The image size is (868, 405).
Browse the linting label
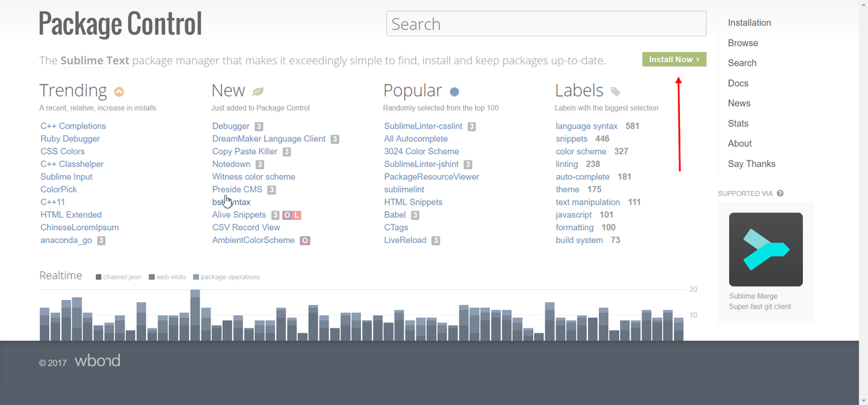567,164
